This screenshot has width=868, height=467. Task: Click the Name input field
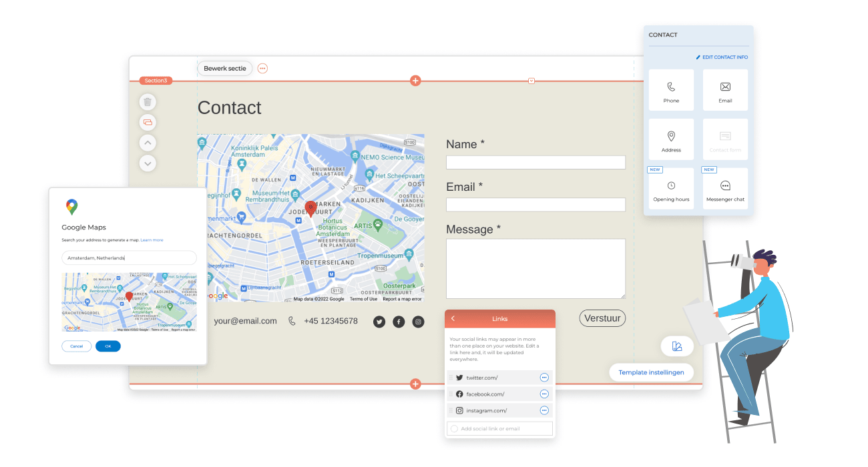(x=535, y=162)
